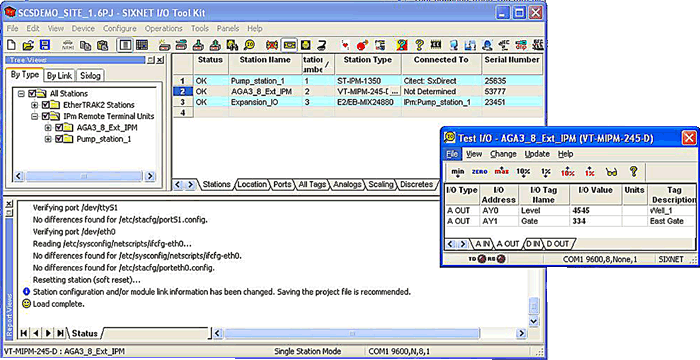Switch to the Ports tab
The width and height of the screenshot is (700, 360).
coord(282,184)
